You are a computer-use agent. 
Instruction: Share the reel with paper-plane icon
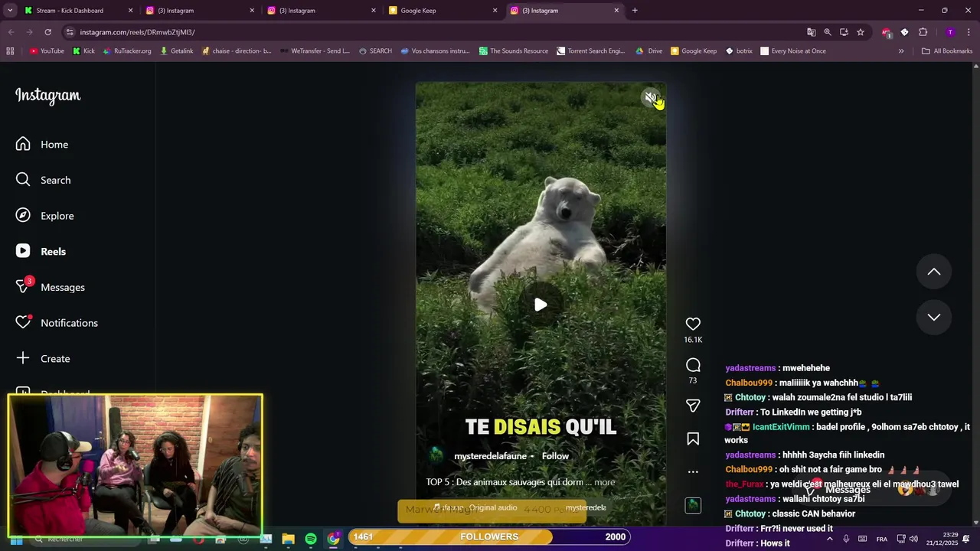coord(693,406)
